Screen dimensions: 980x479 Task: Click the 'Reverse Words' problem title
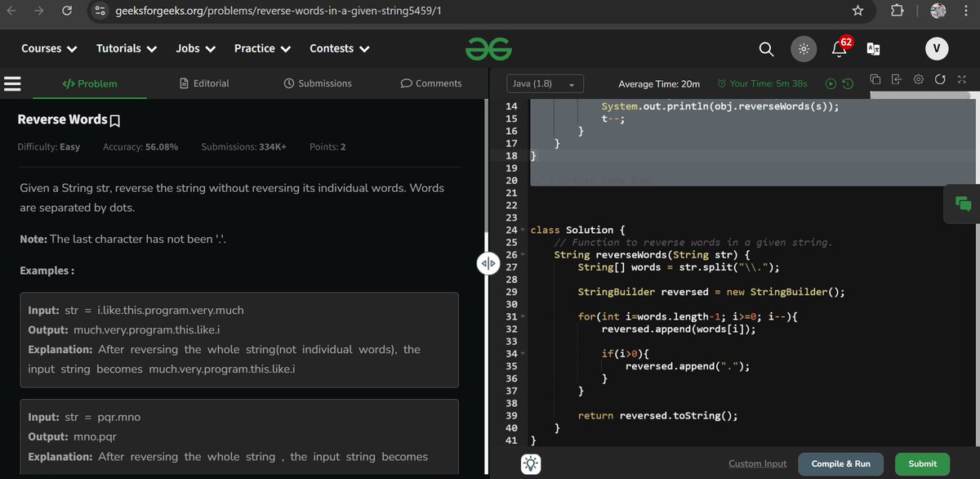(x=62, y=120)
